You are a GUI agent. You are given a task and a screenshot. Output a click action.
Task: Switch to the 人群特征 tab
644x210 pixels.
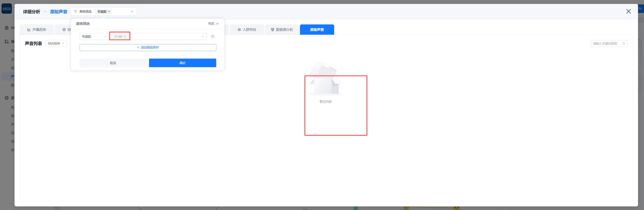coord(247,30)
